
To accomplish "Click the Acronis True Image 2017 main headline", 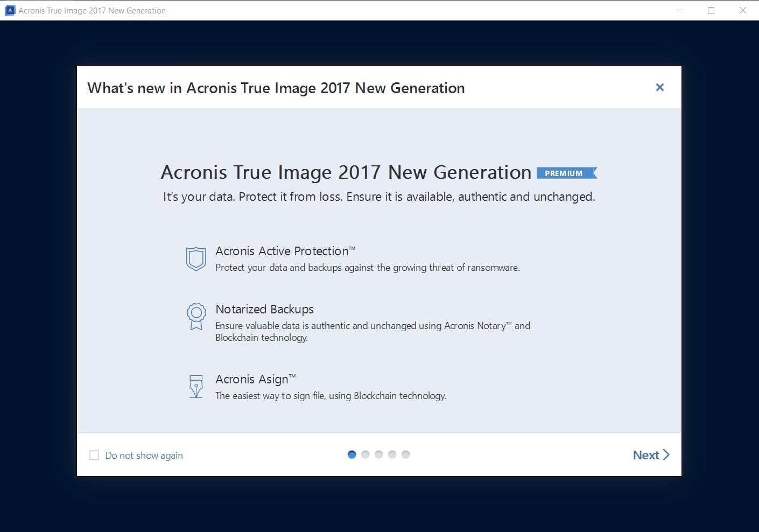I will (x=346, y=172).
